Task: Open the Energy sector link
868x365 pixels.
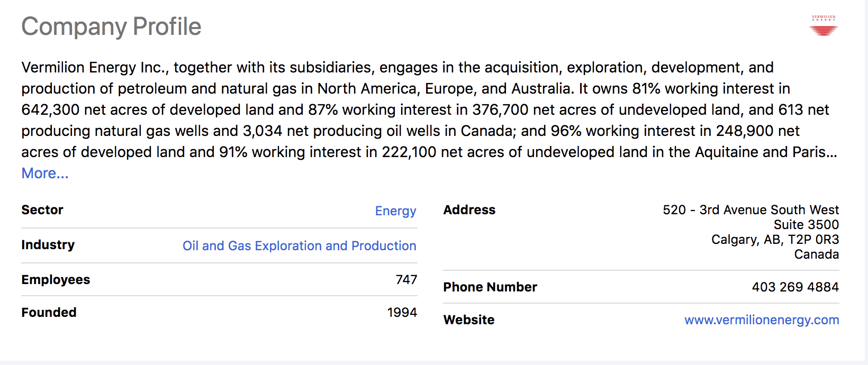Action: pyautogui.click(x=395, y=211)
